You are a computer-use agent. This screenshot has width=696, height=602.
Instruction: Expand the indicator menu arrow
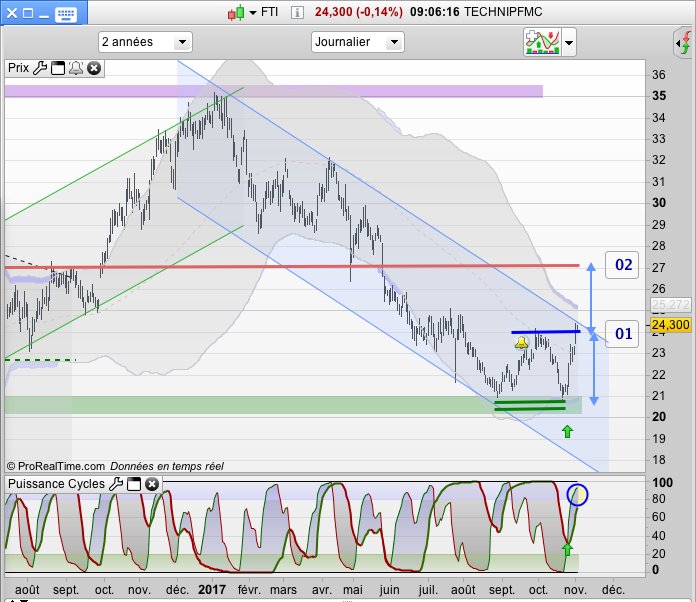[x=569, y=43]
